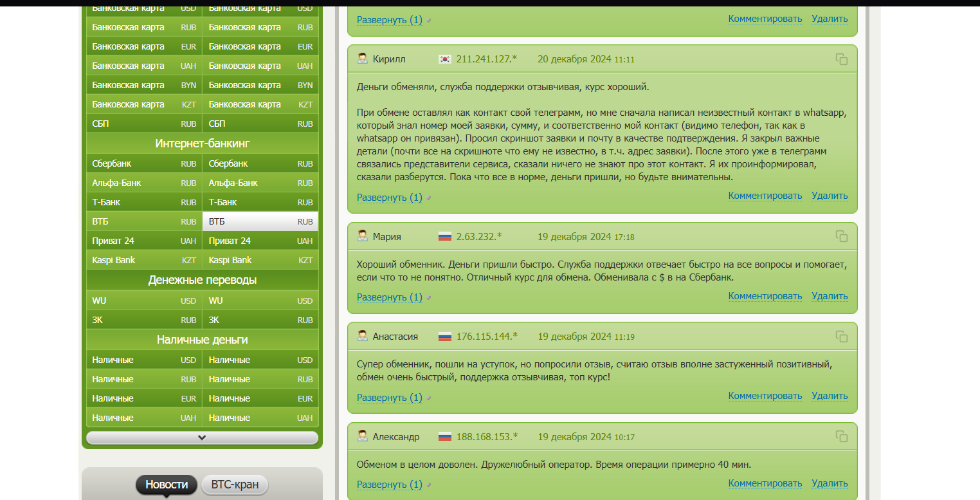Click the user avatar icon beside Кирилл
980x500 pixels.
coord(363,59)
